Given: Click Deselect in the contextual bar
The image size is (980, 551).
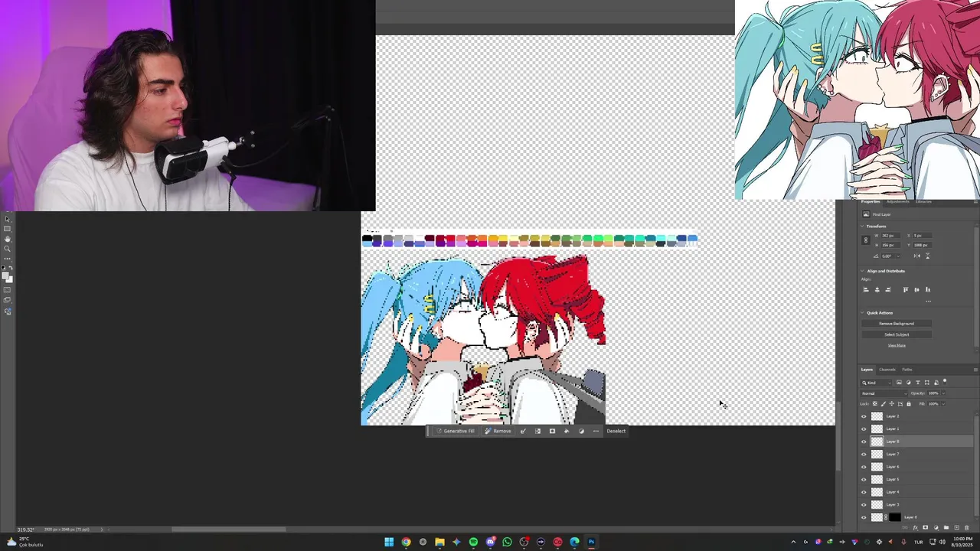Looking at the screenshot, I should pos(616,431).
